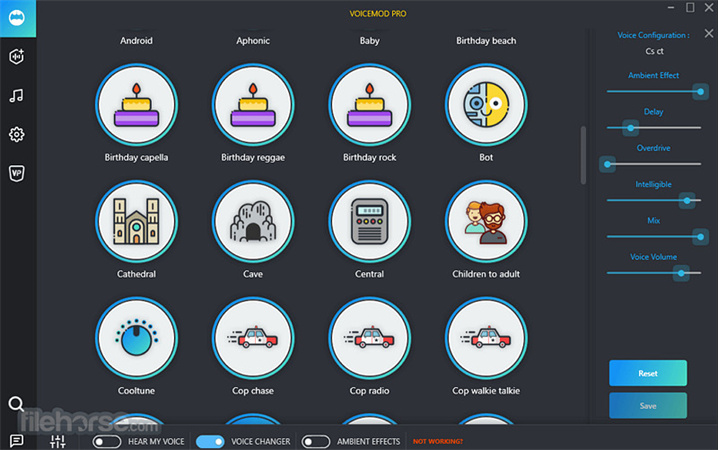This screenshot has height=450, width=718.
Task: Select the Children to adult voice icon
Action: click(486, 222)
